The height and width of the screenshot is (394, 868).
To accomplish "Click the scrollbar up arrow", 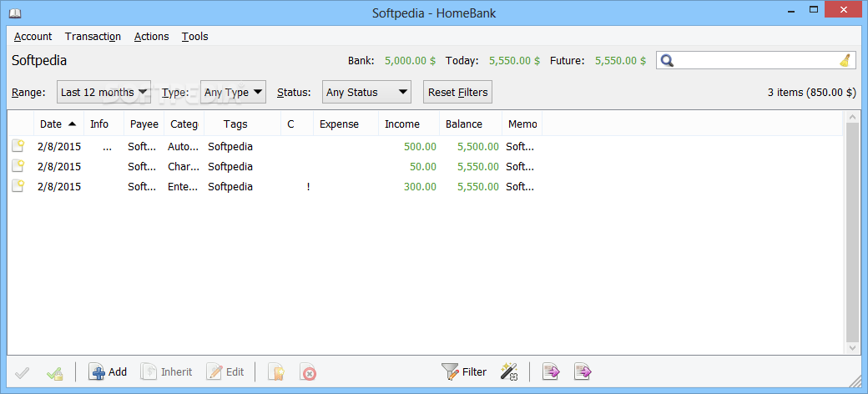I will [x=851, y=117].
